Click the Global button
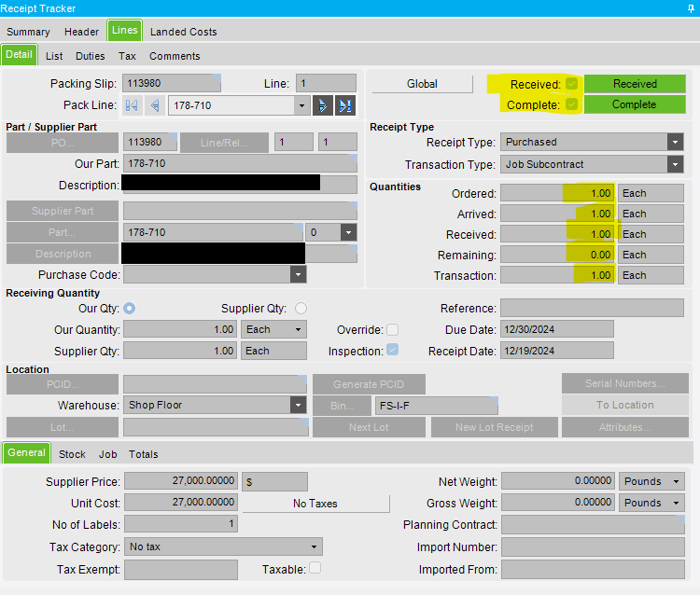Viewport: 700px width, 595px height. coord(422,84)
